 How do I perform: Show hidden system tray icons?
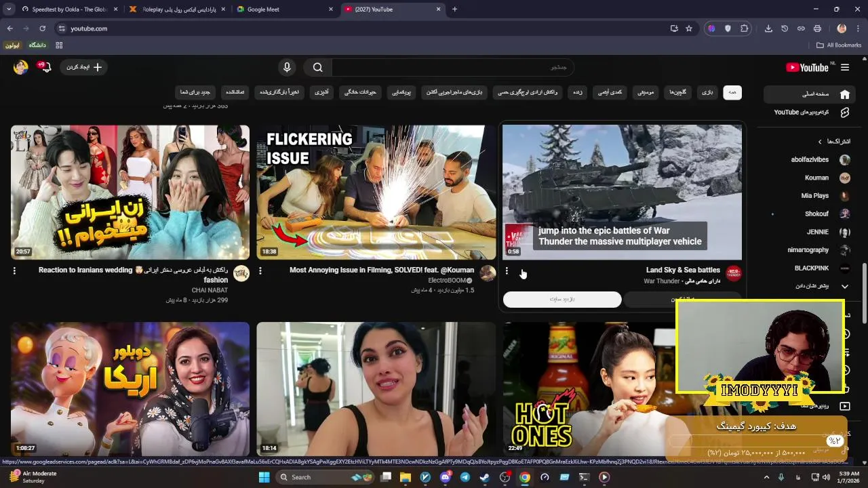(767, 477)
